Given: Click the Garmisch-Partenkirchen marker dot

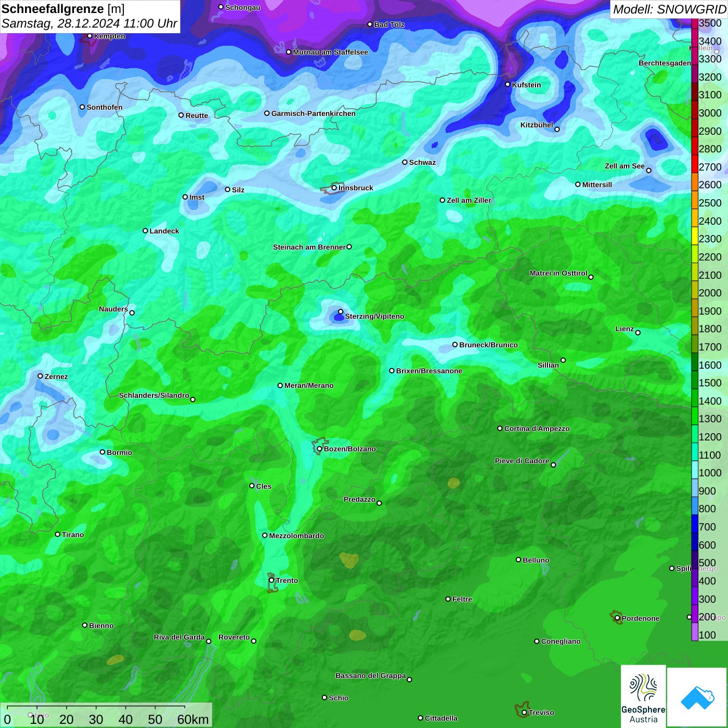Looking at the screenshot, I should point(267,113).
